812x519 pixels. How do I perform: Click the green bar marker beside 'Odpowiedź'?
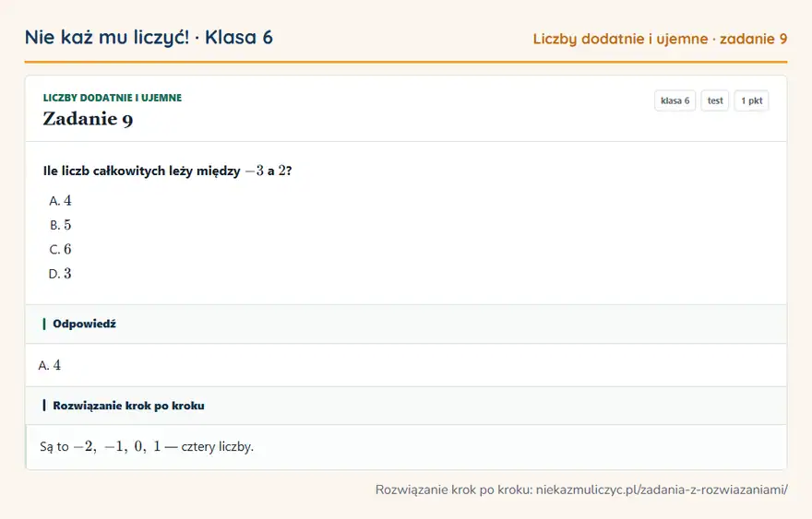click(x=44, y=324)
